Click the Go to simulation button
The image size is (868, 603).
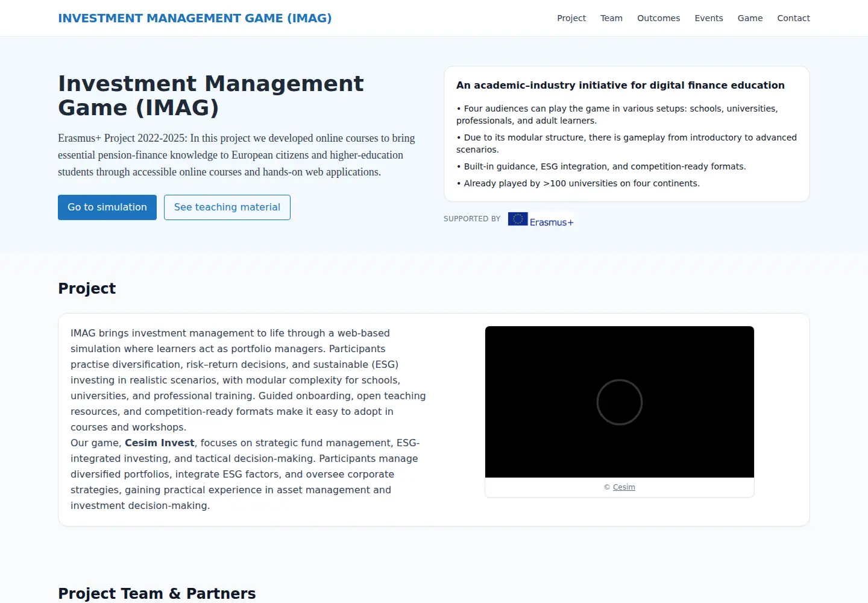tap(107, 207)
